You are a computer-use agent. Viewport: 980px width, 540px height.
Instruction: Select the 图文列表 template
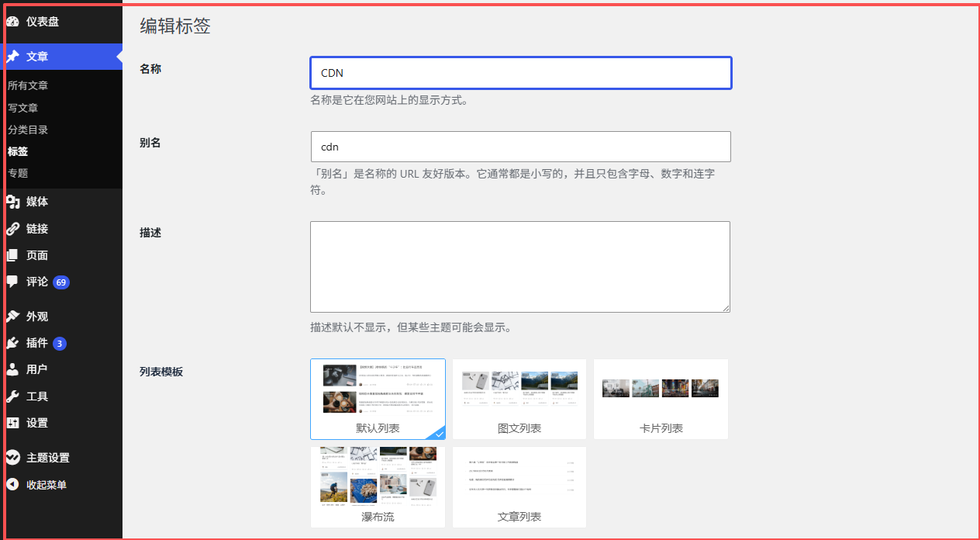[519, 399]
